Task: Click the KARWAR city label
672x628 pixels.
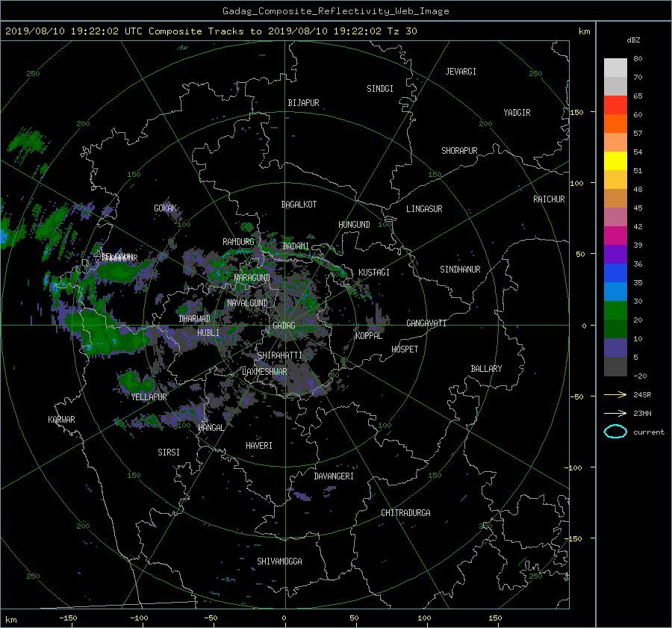Action: click(61, 420)
